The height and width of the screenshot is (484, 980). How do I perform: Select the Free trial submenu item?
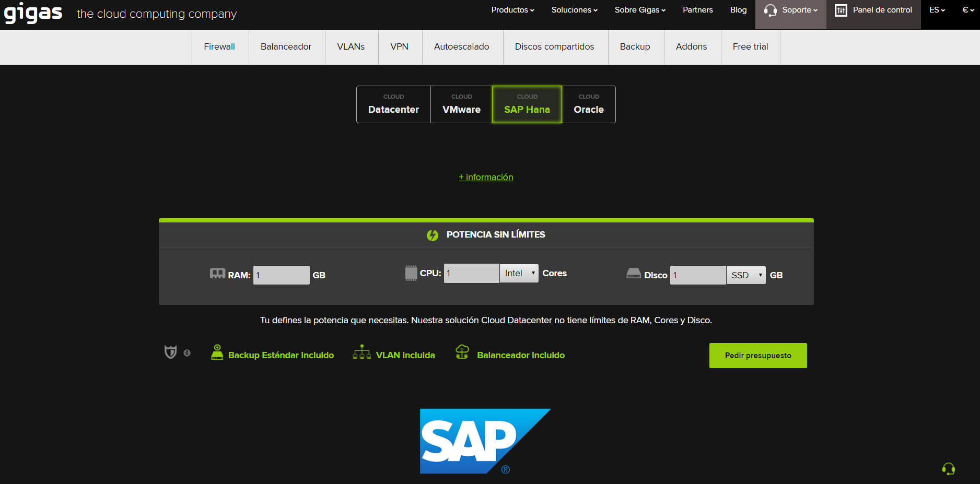click(x=751, y=47)
